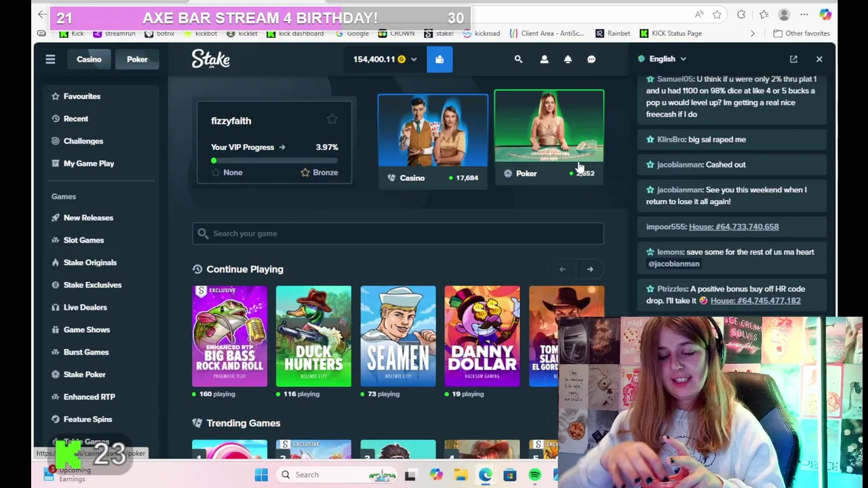Launch Big Bass Rock and Roll
Image resolution: width=868 pixels, height=488 pixels.
tap(229, 336)
